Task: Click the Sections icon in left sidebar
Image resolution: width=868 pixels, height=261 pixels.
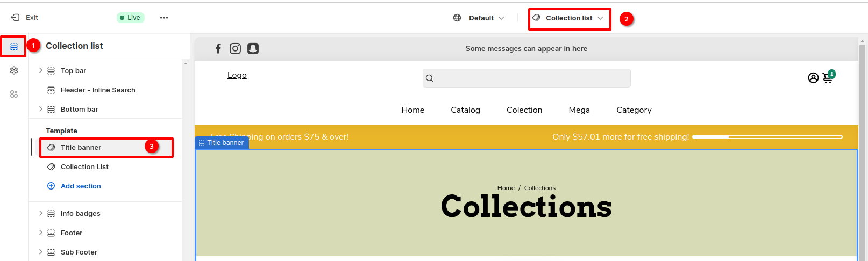Action: click(x=14, y=47)
